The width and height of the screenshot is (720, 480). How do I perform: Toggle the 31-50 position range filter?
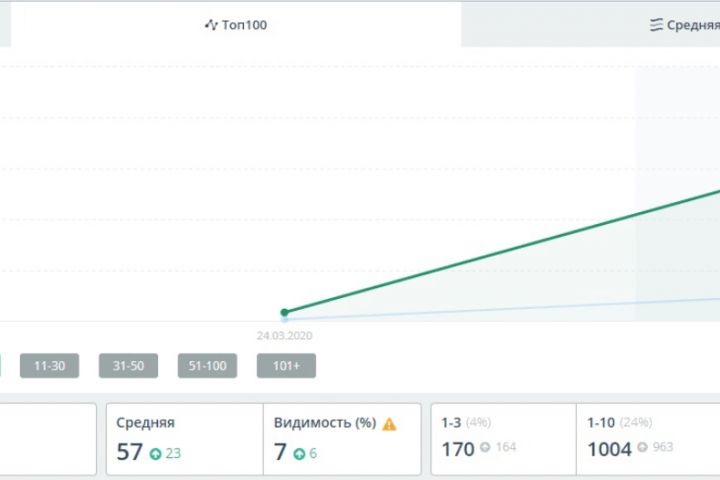point(128,366)
